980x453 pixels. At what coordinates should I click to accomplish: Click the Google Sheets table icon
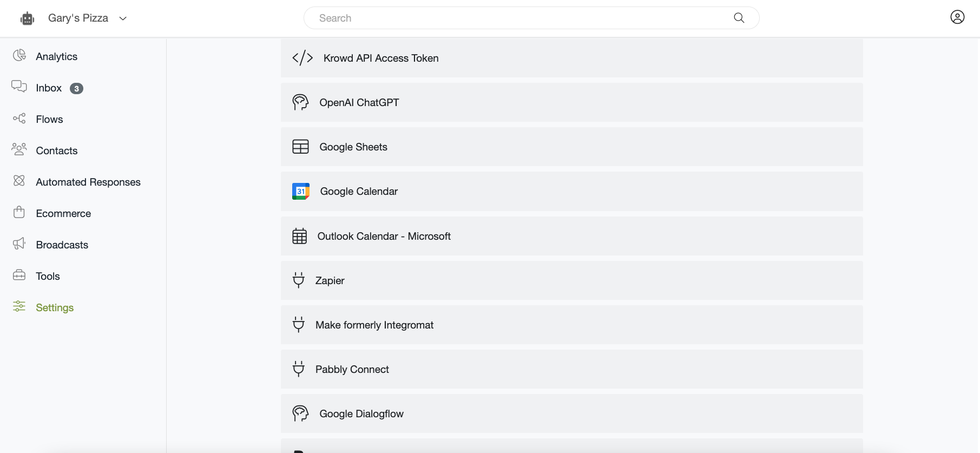(300, 147)
